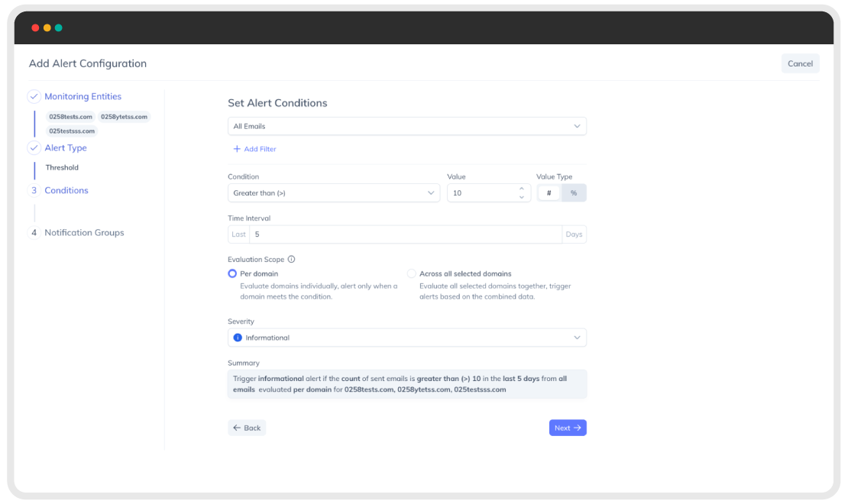848x504 pixels.
Task: Select the # count value type
Action: coord(549,193)
